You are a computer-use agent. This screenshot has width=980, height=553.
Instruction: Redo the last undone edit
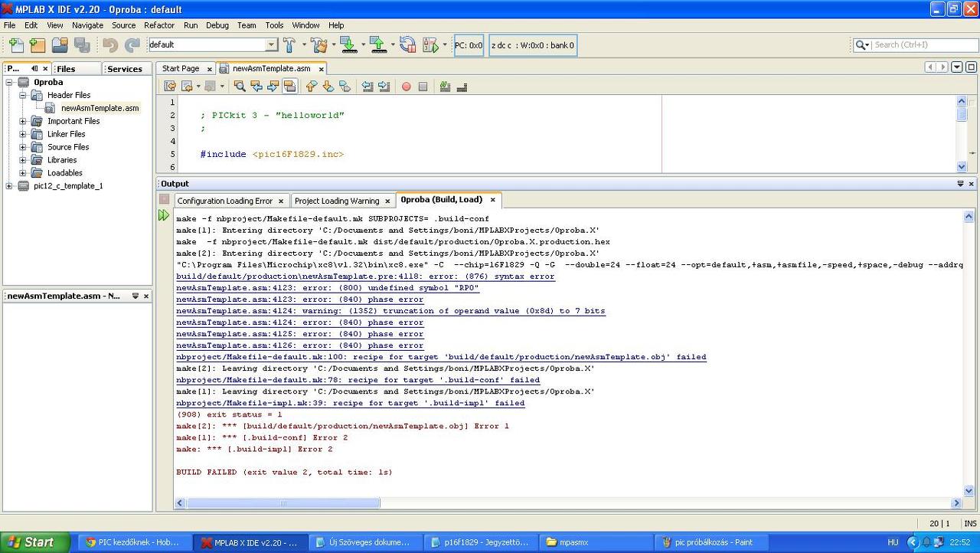point(132,45)
